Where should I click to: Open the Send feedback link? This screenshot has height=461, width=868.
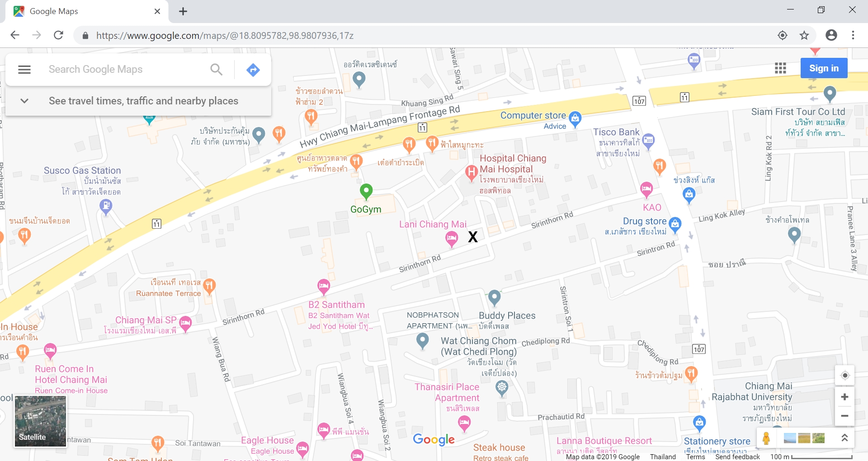737,456
